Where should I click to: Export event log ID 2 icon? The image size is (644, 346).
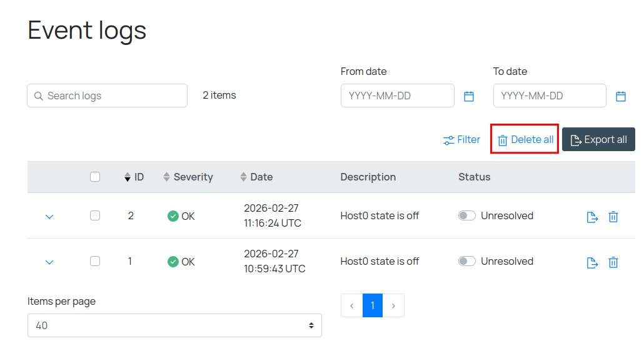(592, 217)
